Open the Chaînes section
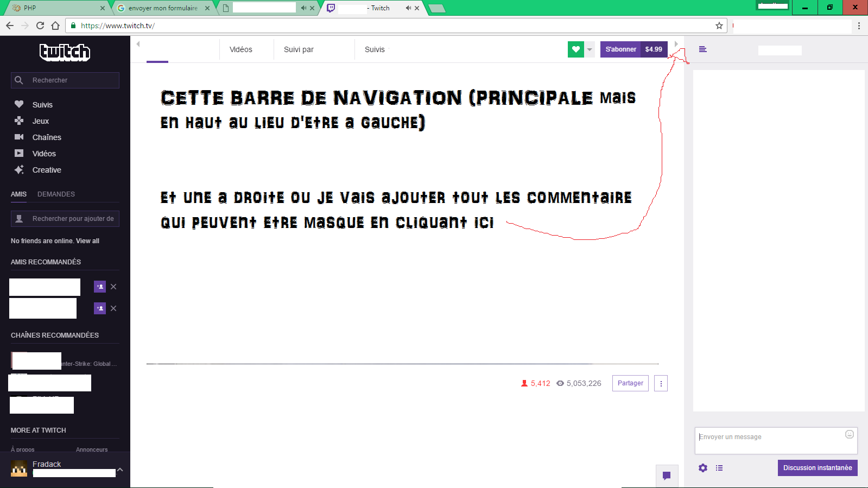The height and width of the screenshot is (488, 868). pyautogui.click(x=46, y=137)
